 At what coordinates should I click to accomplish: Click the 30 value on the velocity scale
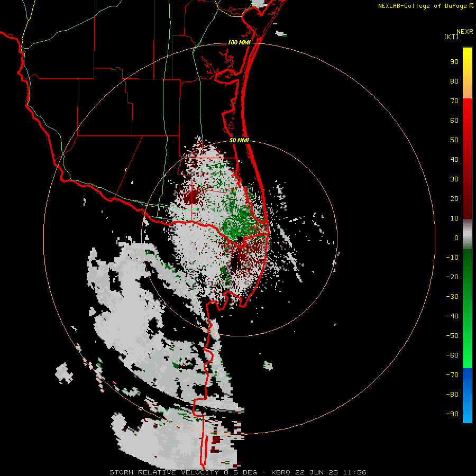coord(454,179)
